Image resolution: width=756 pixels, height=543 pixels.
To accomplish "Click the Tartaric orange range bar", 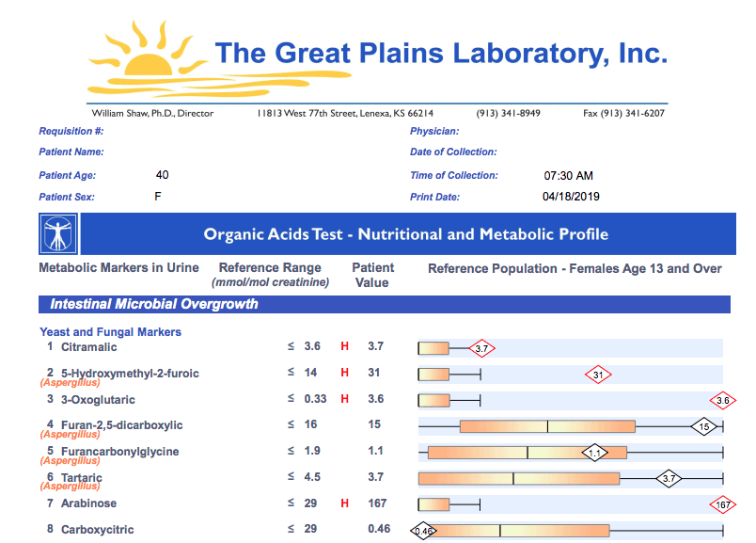I will coord(519,479).
